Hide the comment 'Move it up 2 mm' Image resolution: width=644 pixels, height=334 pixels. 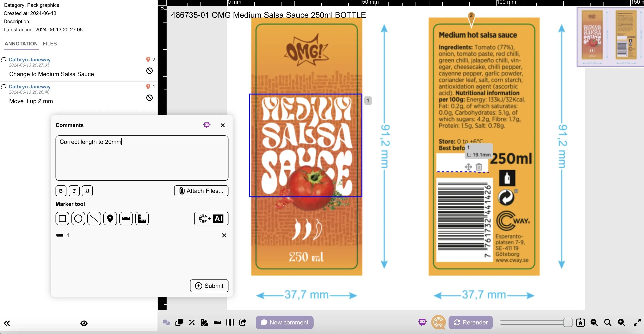pos(149,98)
